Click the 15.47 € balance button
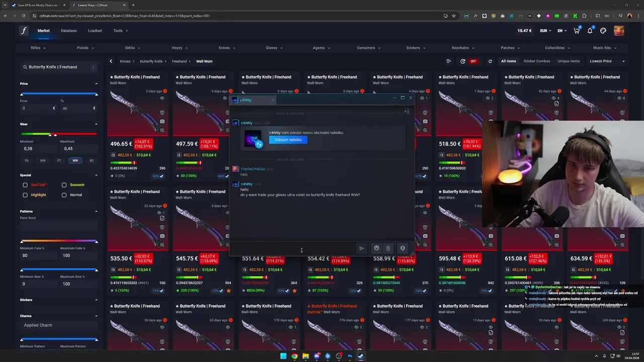 (x=524, y=31)
